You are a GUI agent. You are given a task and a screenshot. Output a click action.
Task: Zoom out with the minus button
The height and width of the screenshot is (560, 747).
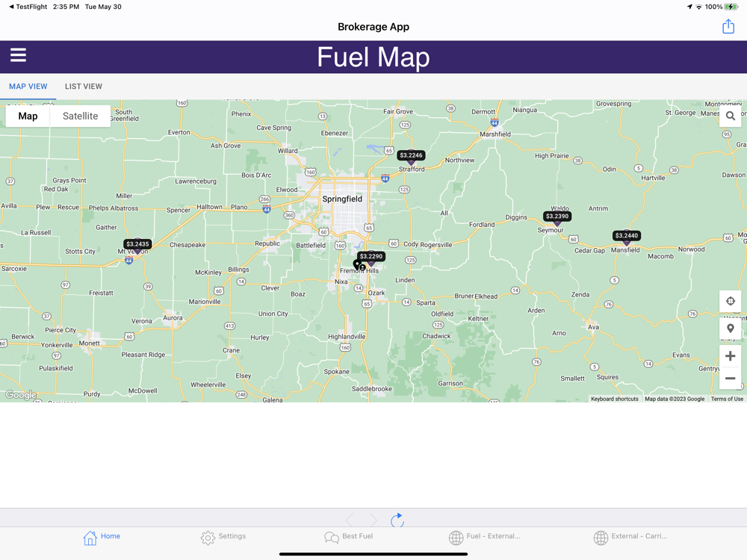coord(730,379)
